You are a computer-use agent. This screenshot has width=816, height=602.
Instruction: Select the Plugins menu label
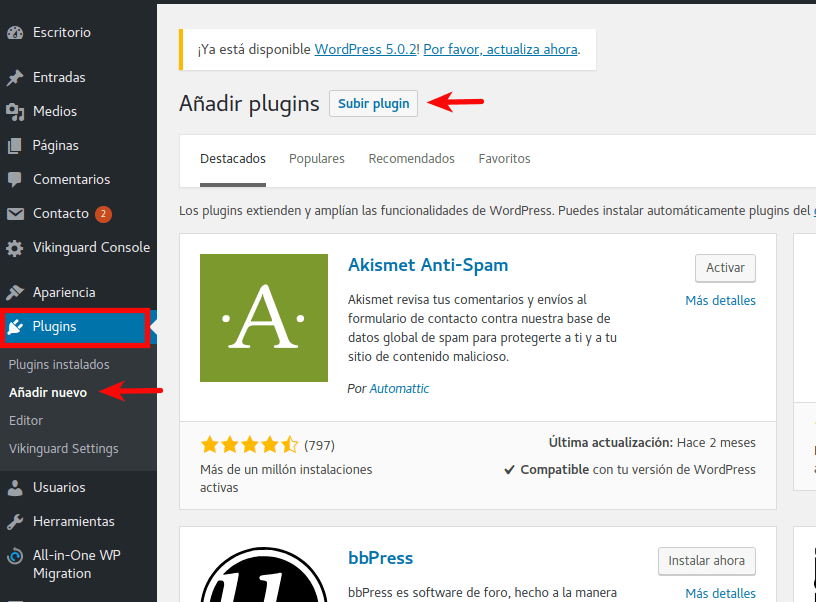[x=54, y=327]
